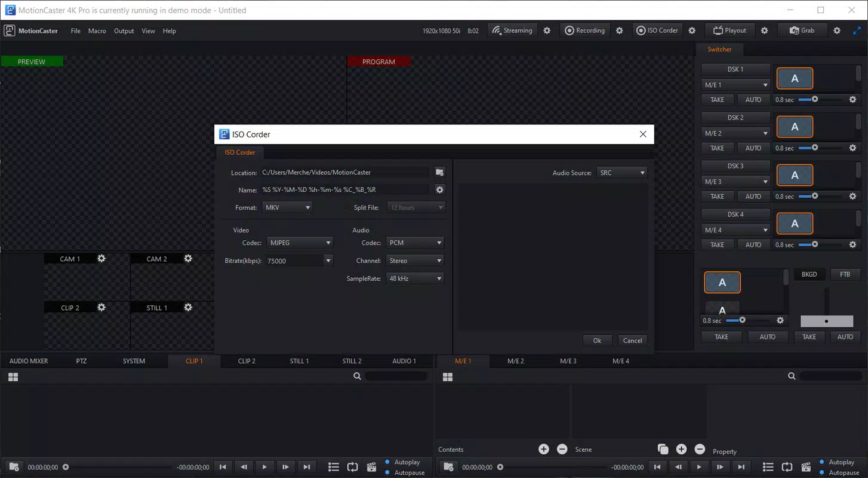Click TAKE under DSK 1
868x478 pixels.
[x=718, y=100]
